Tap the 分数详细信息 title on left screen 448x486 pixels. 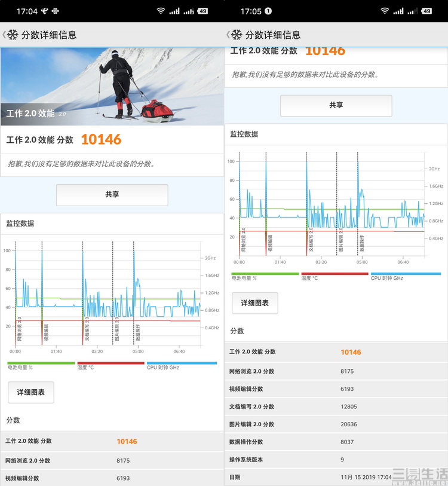click(49, 35)
